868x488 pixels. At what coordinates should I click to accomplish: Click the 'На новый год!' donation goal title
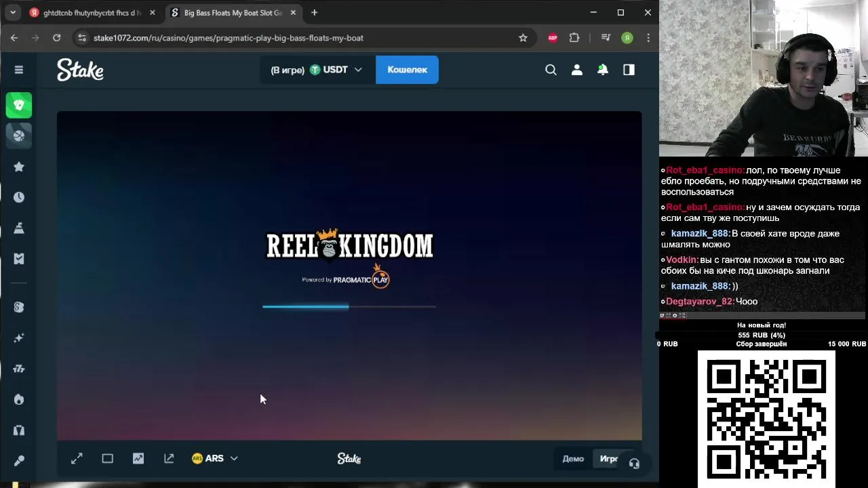(762, 325)
